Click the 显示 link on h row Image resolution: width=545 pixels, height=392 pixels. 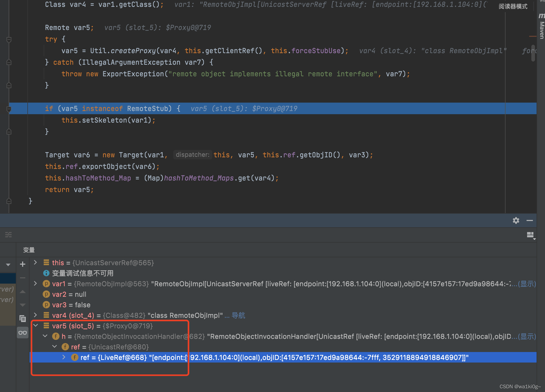tap(527, 336)
